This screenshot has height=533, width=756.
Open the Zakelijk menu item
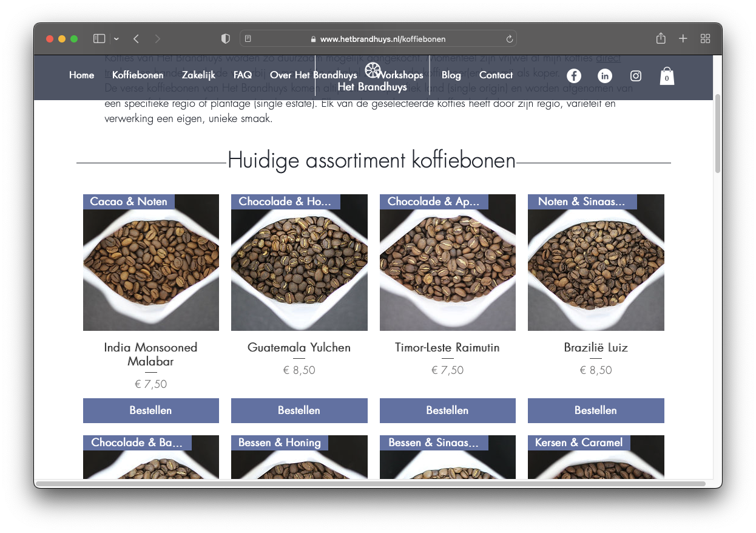[198, 75]
